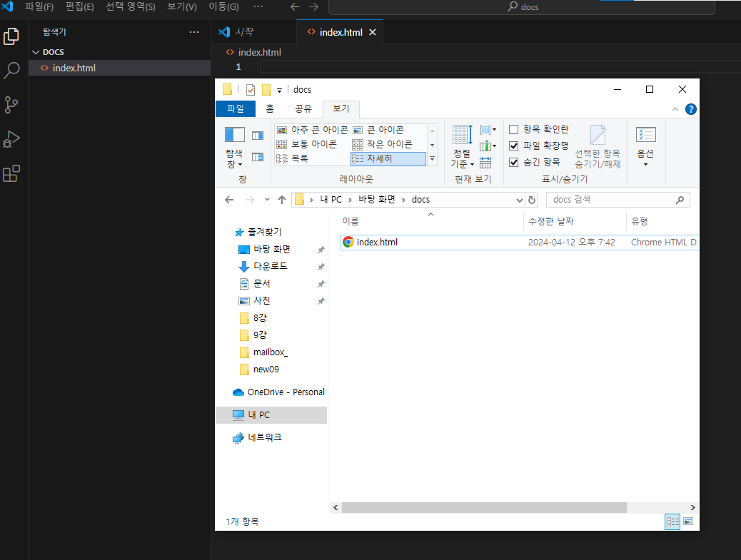Select 큰 아이콘 layout
This screenshot has width=741, height=560.
[378, 130]
